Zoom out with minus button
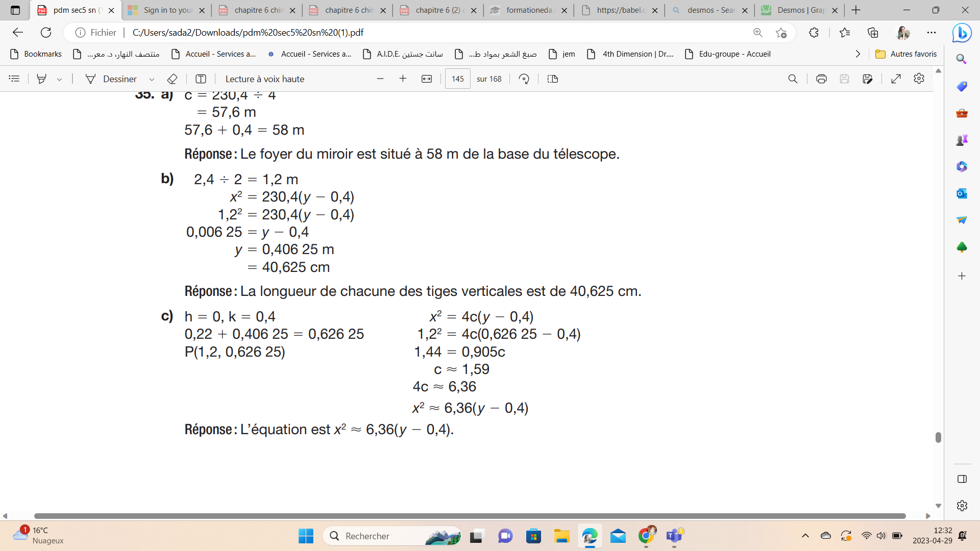This screenshot has height=551, width=980. 380,79
